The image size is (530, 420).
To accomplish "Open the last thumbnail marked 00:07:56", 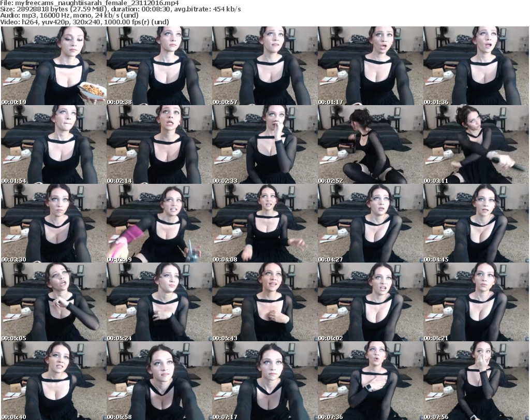I will (476, 381).
